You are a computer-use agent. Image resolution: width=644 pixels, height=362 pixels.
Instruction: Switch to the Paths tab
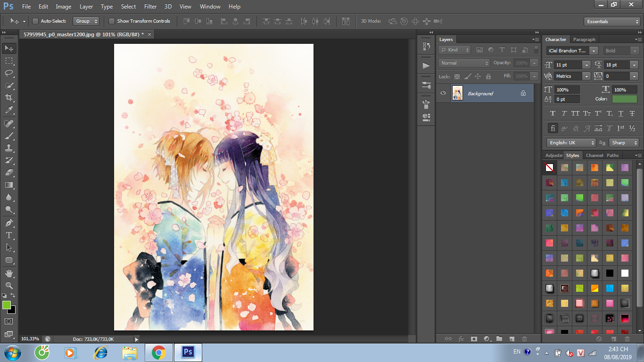click(x=612, y=155)
